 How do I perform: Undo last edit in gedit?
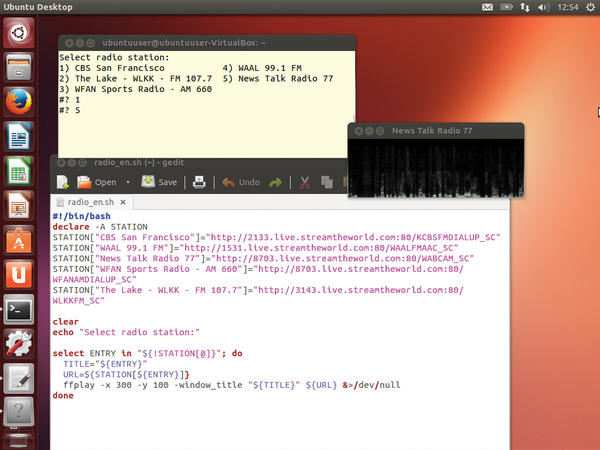coord(241,182)
